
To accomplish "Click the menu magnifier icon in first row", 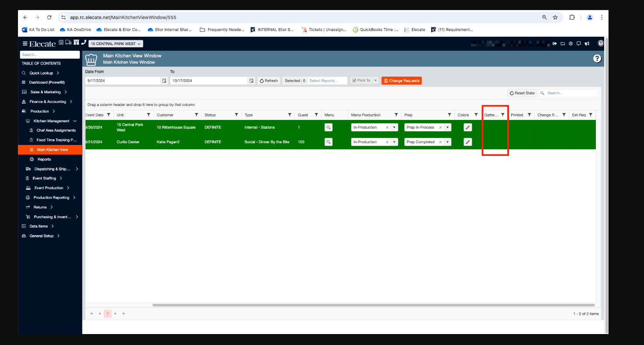I will pyautogui.click(x=329, y=127).
